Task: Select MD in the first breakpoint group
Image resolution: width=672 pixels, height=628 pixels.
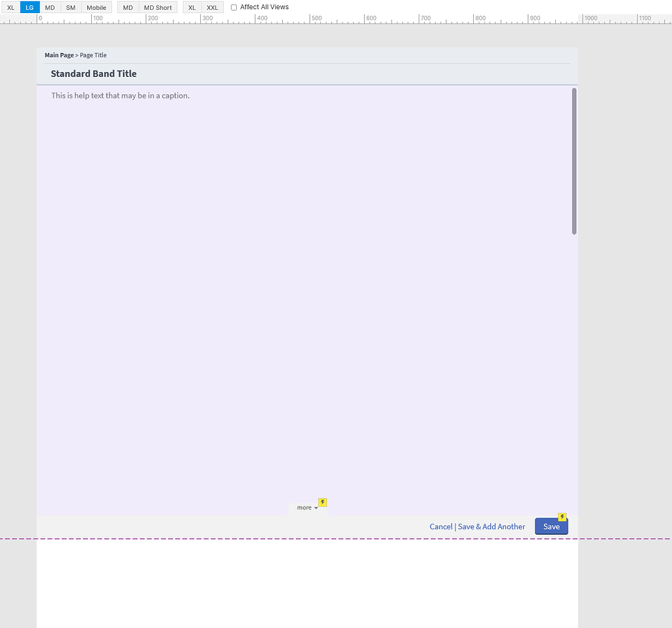Action: [50, 7]
